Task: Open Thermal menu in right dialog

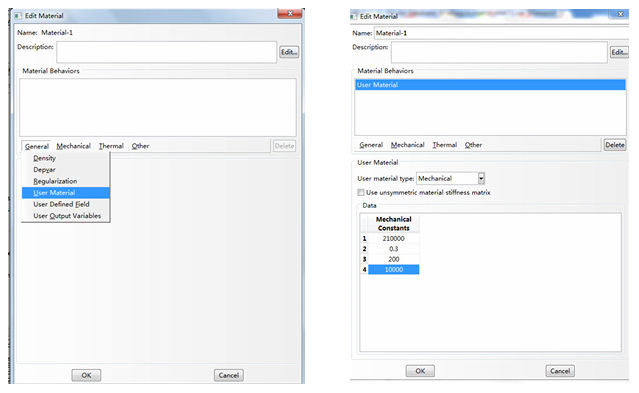Action: coord(445,145)
